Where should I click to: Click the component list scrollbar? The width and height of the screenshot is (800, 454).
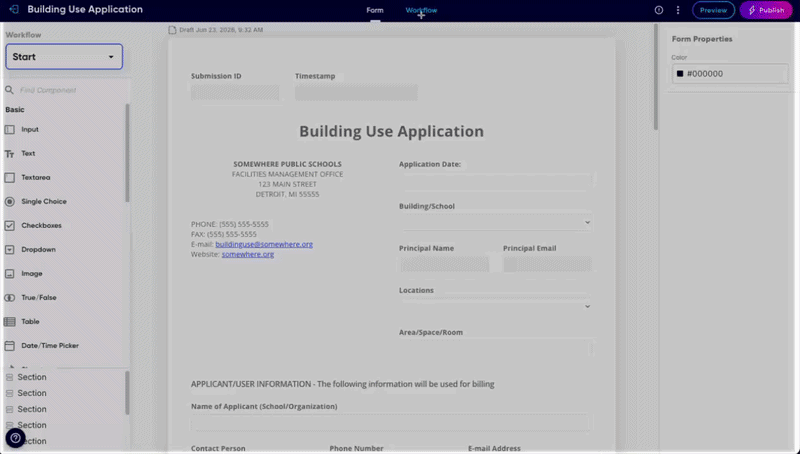127,153
